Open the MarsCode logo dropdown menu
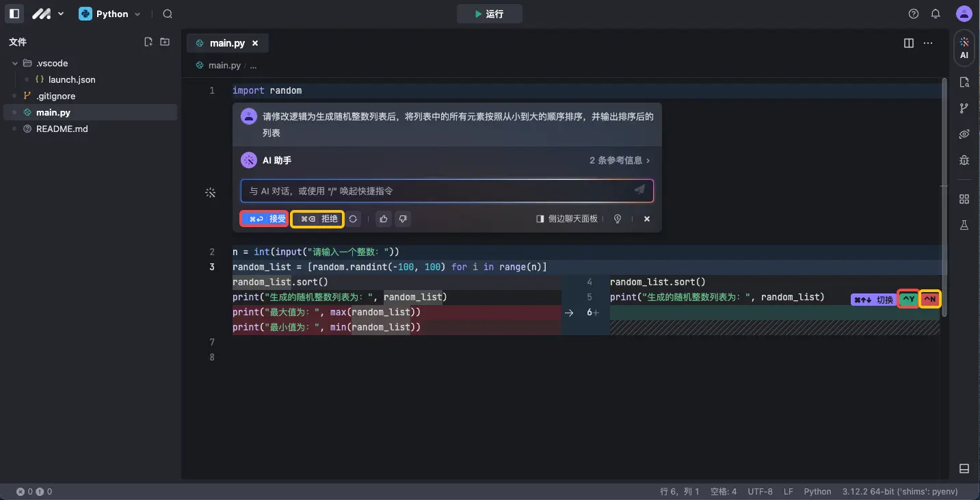The width and height of the screenshot is (980, 500). [x=48, y=14]
